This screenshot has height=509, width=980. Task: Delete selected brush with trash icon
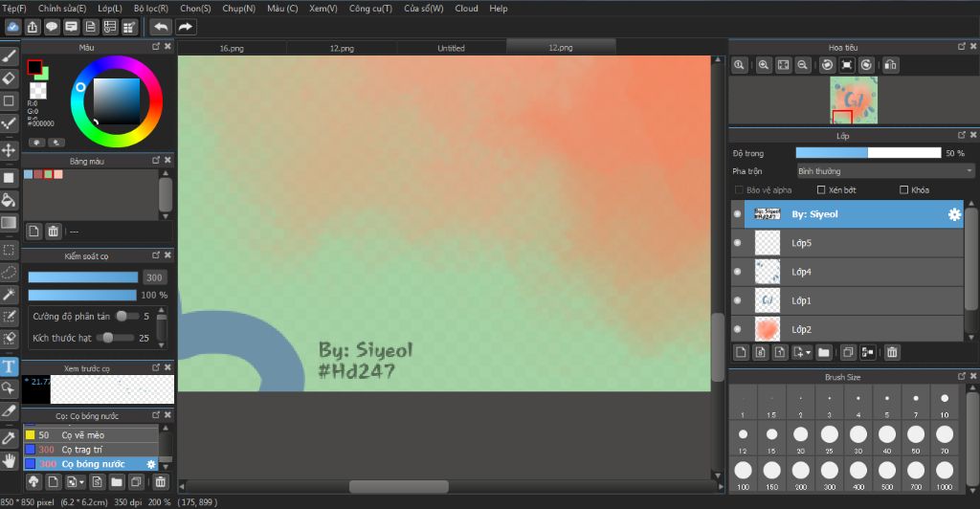pos(161,481)
